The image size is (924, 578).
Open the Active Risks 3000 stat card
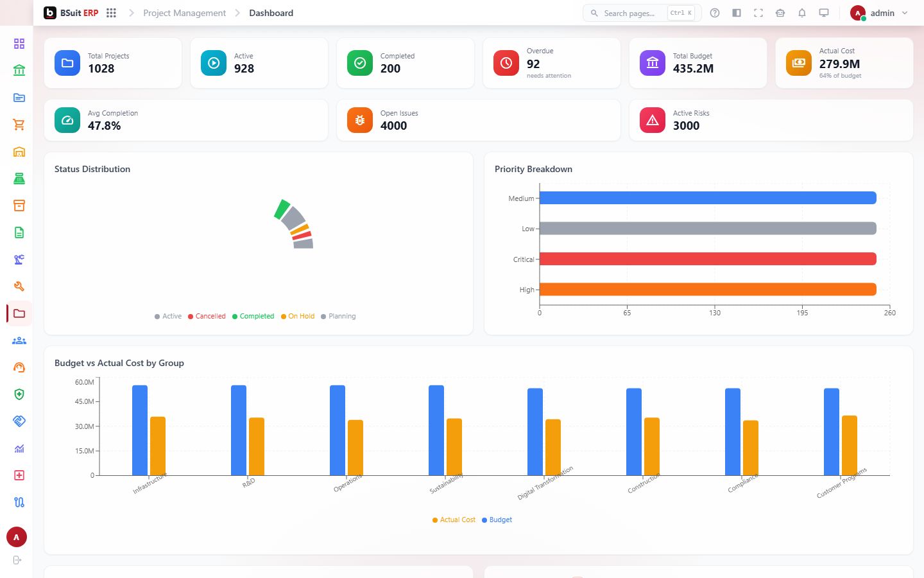tap(771, 120)
